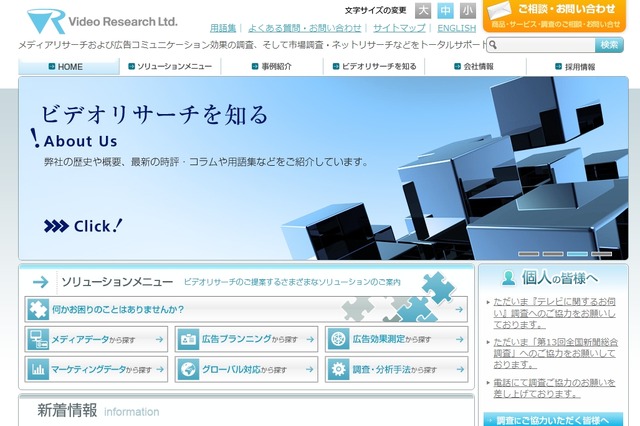Open the 会社情報 navigation tab
The height and width of the screenshot is (426, 640).
(x=476, y=67)
